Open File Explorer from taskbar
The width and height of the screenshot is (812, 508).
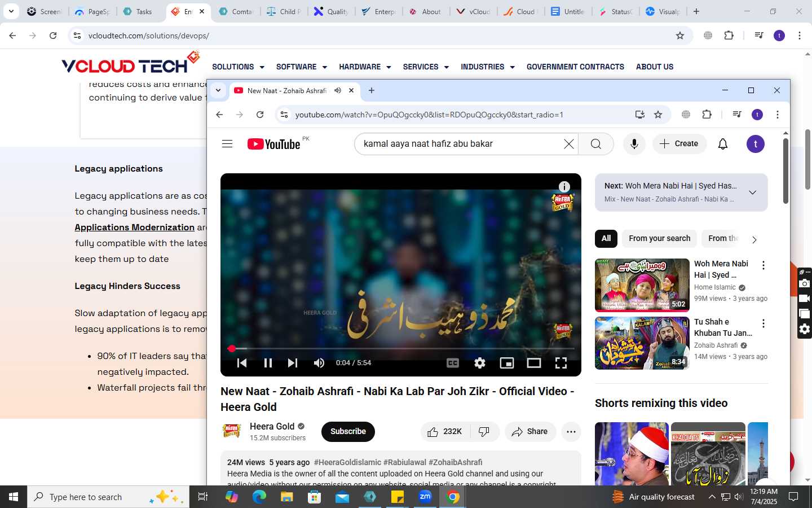click(287, 497)
